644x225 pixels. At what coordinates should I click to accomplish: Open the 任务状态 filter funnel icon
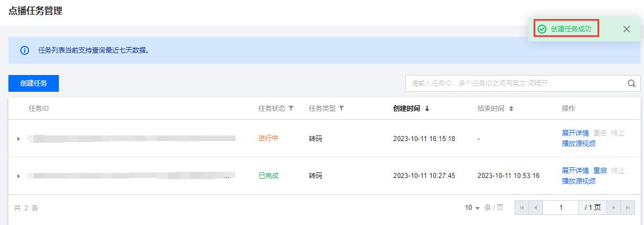291,109
